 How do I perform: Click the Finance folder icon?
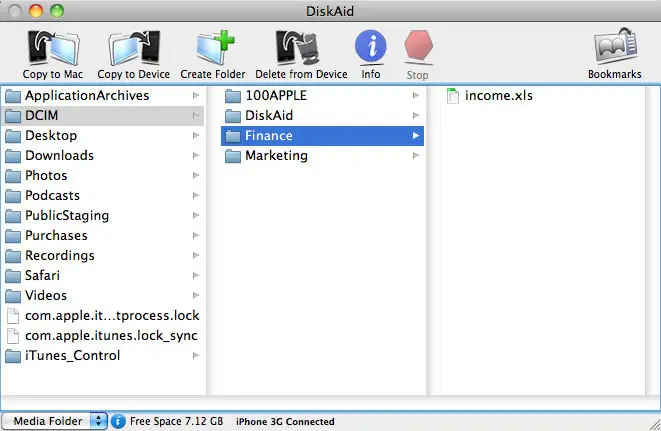click(x=233, y=136)
